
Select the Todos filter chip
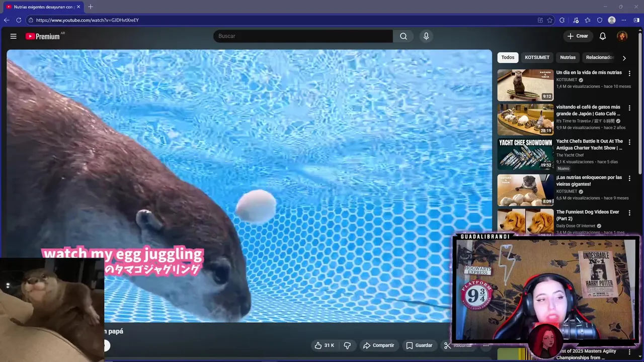(x=508, y=57)
